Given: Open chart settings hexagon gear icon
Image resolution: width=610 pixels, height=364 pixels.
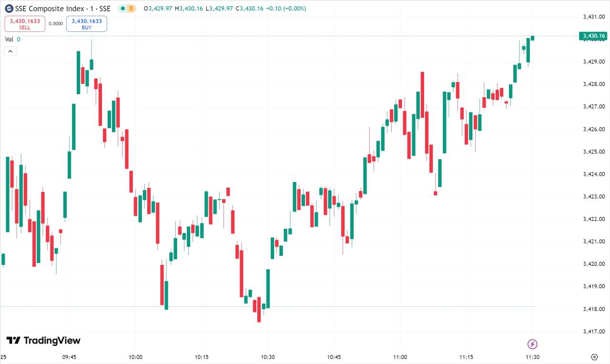Looking at the screenshot, I should [594, 357].
